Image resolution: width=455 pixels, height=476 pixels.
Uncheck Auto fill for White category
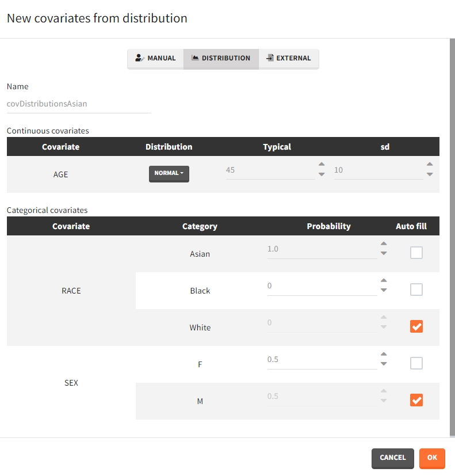coord(416,326)
